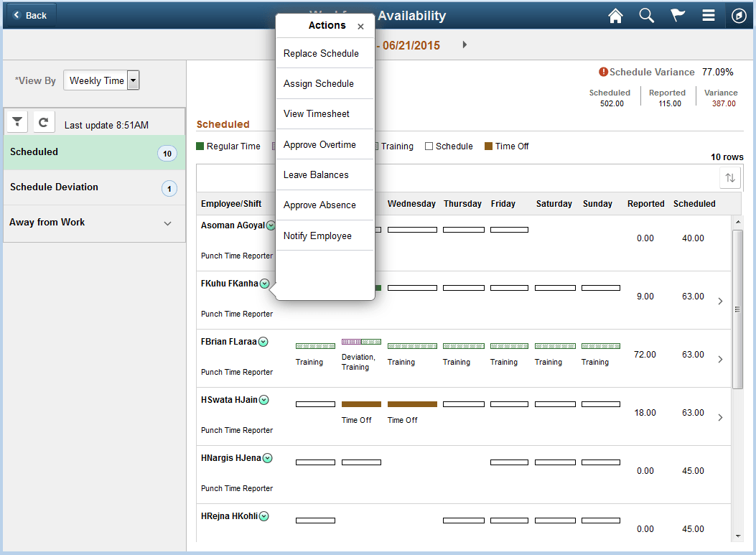The image size is (756, 555).
Task: Refresh data with the refresh icon
Action: 43,121
